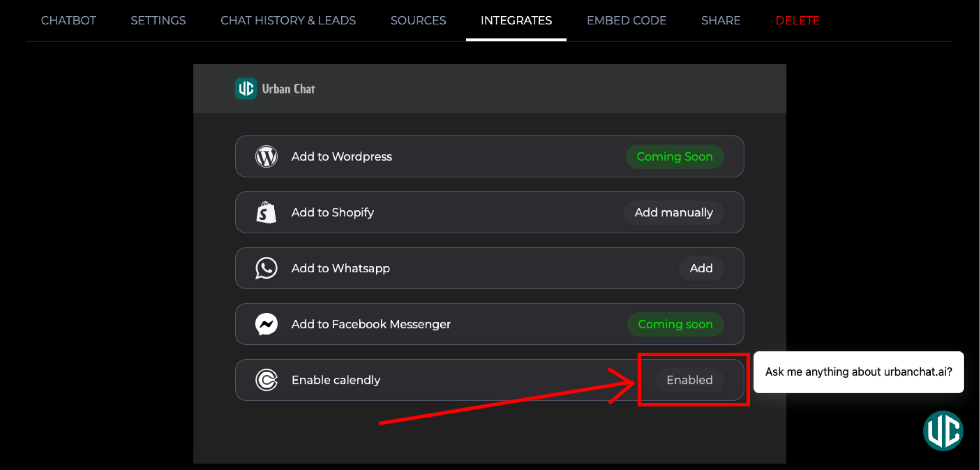The width and height of the screenshot is (980, 470).
Task: Open the EMBED CODE tab
Action: pos(626,20)
